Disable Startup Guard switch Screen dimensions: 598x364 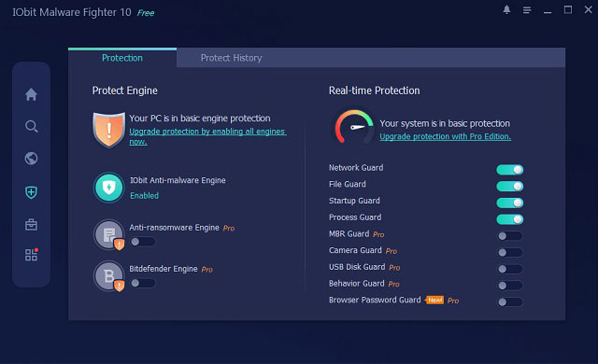pyautogui.click(x=510, y=203)
